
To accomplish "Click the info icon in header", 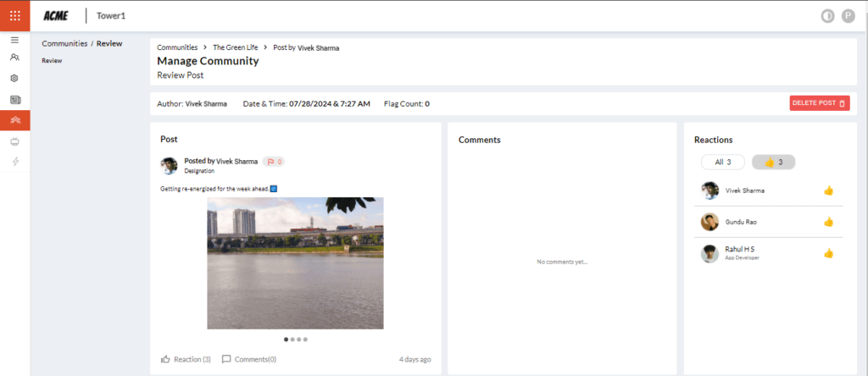I will (x=828, y=15).
